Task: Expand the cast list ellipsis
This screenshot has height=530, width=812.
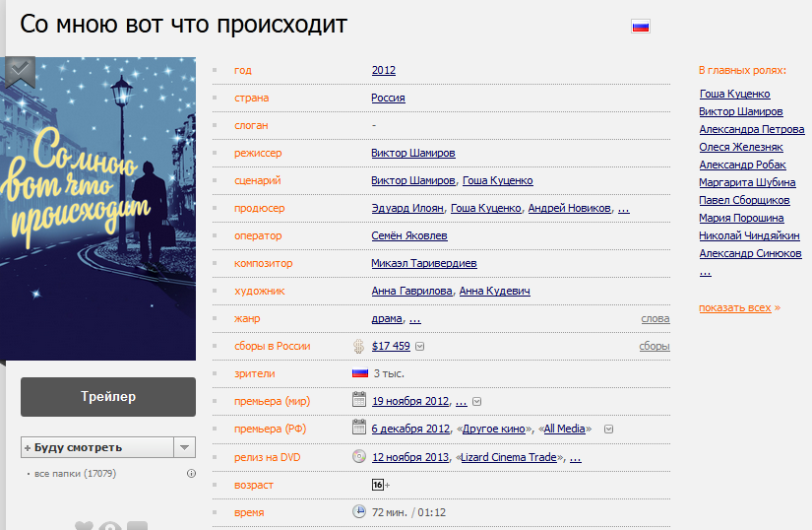Action: pos(706,272)
